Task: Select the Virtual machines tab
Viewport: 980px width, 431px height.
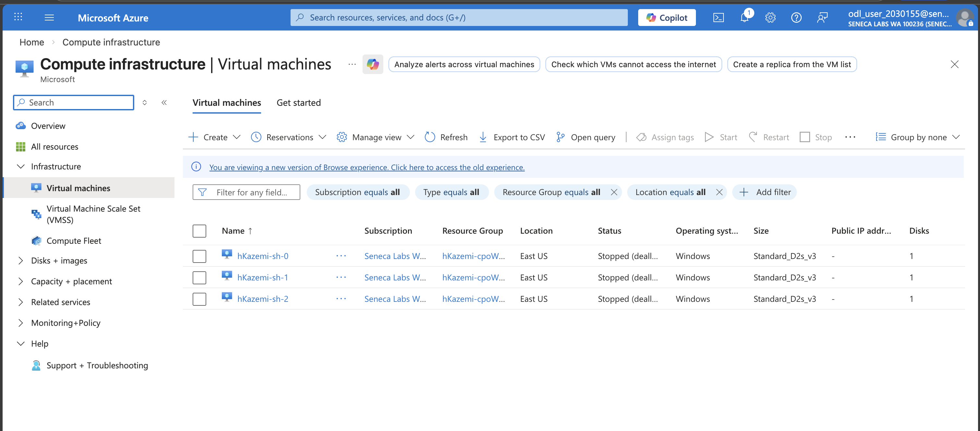Action: coord(227,103)
